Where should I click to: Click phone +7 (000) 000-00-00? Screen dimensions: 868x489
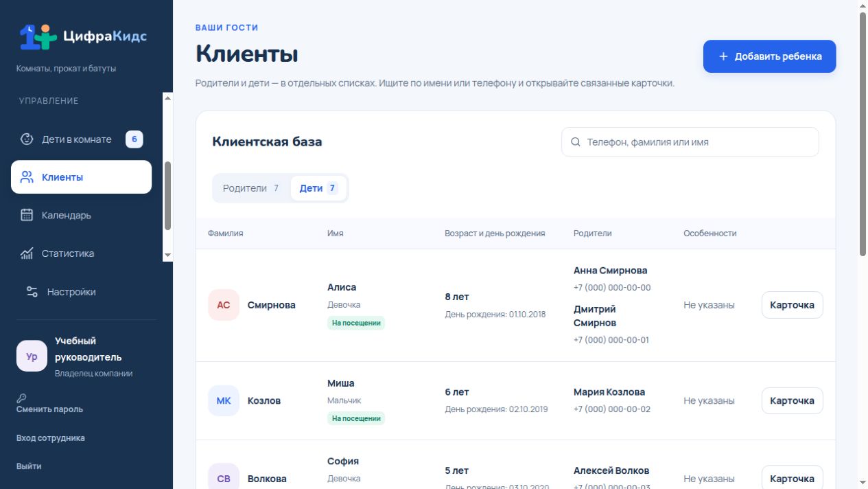[612, 288]
